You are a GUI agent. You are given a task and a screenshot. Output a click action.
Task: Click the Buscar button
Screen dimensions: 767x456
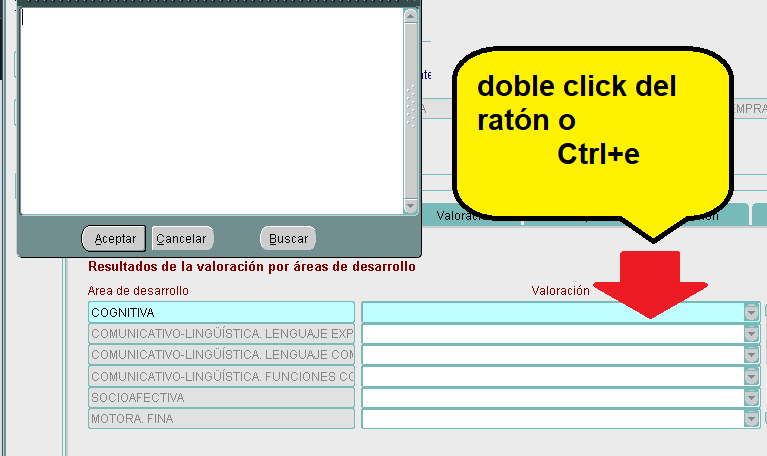[x=288, y=239]
